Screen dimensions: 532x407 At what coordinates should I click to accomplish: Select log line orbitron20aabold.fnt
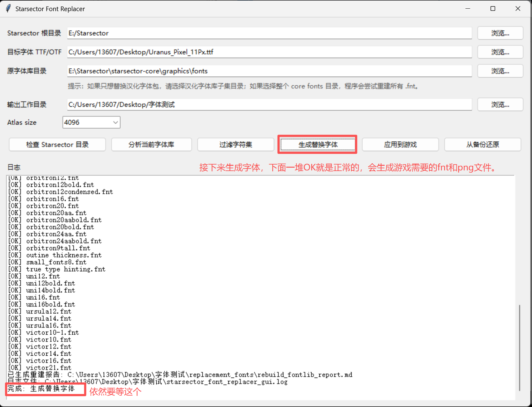click(55, 220)
